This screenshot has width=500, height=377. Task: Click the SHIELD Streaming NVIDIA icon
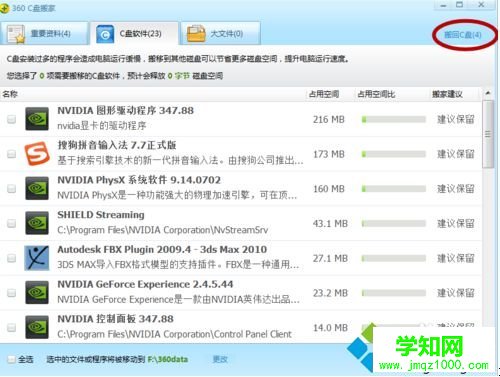pyautogui.click(x=37, y=223)
